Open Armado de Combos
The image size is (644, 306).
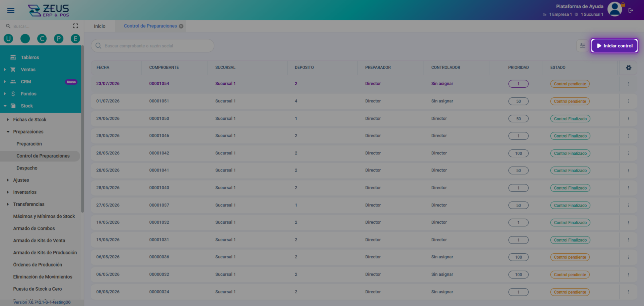pyautogui.click(x=34, y=228)
